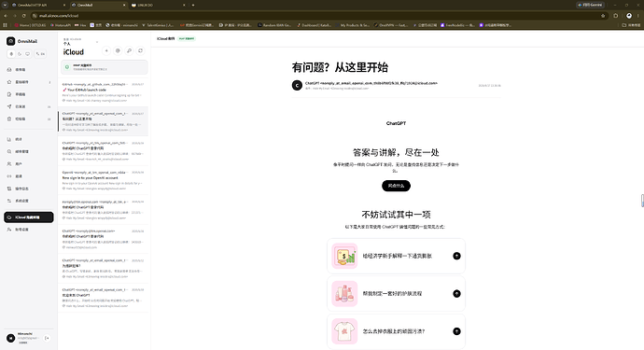Switch to dark theme moon toggle
Screen dimensions: 644x350
[x=20, y=54]
